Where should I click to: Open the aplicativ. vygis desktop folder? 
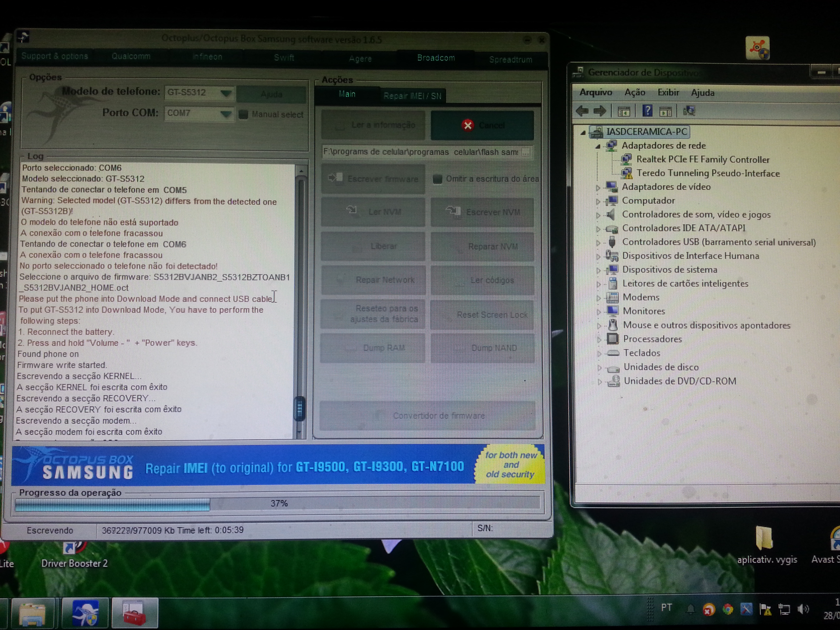(x=766, y=545)
